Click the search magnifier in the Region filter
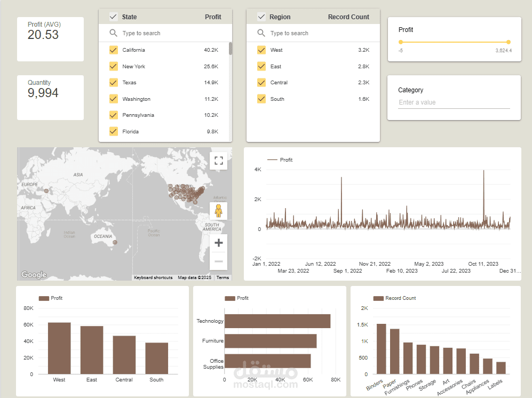 [x=261, y=33]
